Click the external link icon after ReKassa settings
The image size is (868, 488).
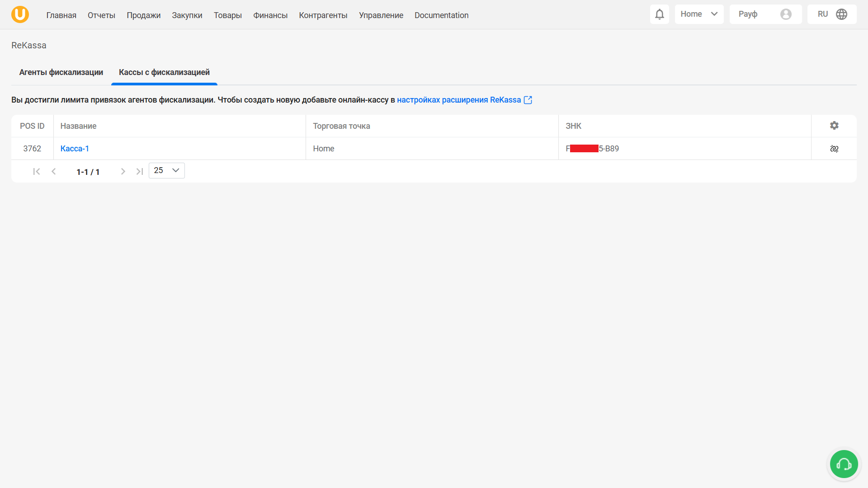528,100
